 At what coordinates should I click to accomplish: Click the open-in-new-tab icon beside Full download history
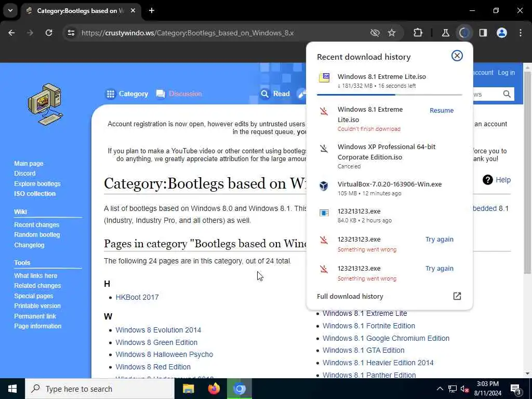[457, 296]
